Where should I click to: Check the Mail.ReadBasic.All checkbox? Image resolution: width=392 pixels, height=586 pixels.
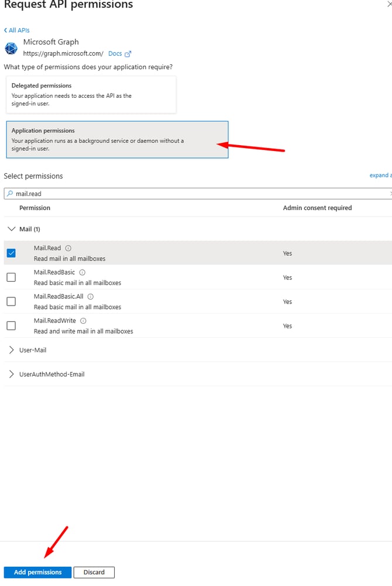coord(11,301)
